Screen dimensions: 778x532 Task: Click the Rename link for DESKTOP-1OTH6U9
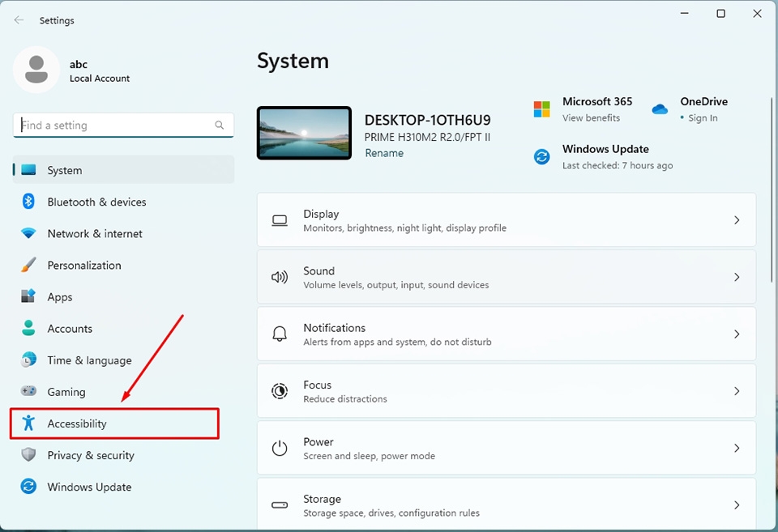[384, 152]
